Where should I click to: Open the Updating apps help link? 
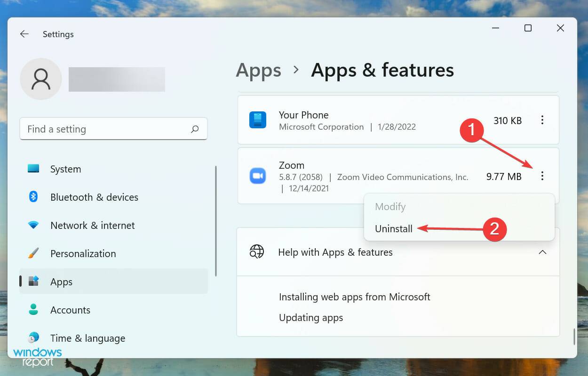(x=311, y=318)
